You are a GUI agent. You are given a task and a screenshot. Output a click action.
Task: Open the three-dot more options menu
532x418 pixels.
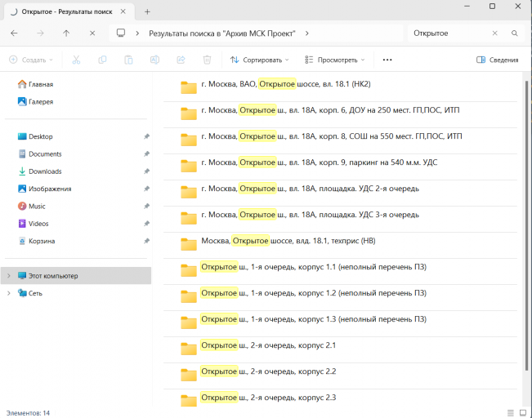[387, 60]
